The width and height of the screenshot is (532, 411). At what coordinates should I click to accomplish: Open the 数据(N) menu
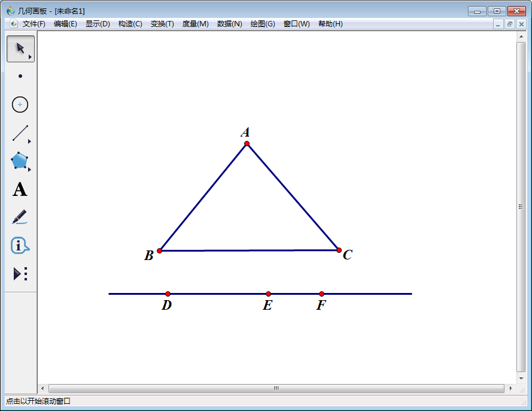(x=229, y=24)
